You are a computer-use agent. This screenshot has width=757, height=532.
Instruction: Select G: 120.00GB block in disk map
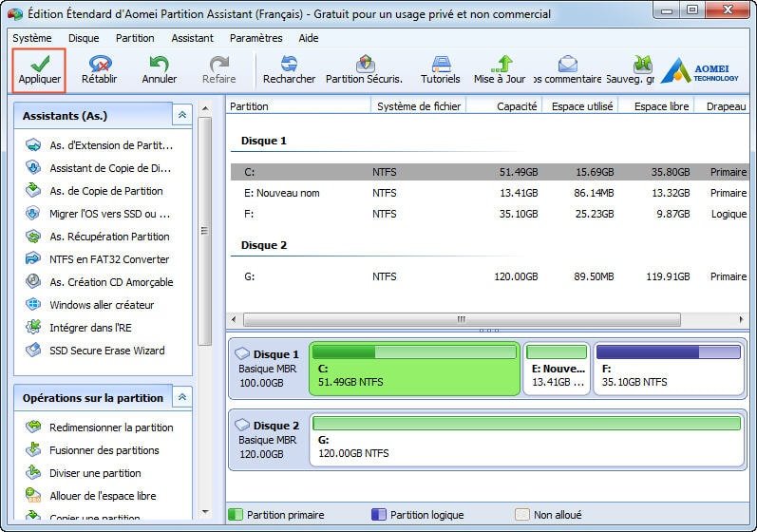(x=527, y=440)
